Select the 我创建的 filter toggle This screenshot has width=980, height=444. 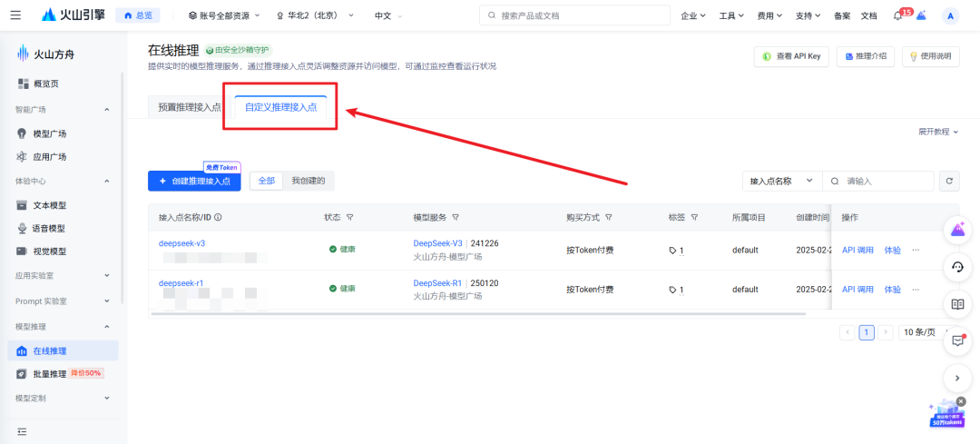tap(309, 181)
